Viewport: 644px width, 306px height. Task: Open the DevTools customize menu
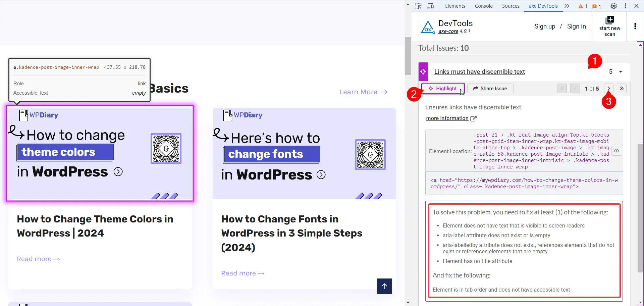click(625, 6)
